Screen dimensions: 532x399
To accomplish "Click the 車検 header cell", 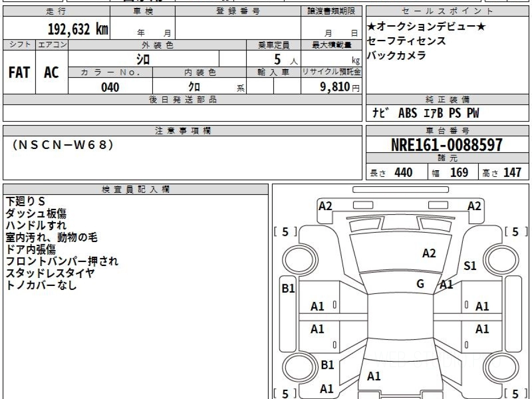I will [x=142, y=12].
